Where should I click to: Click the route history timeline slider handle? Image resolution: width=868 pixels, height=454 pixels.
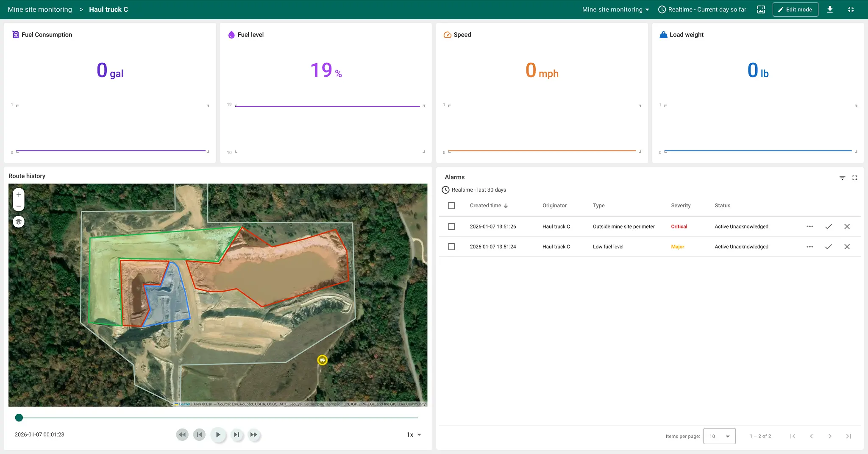[19, 418]
